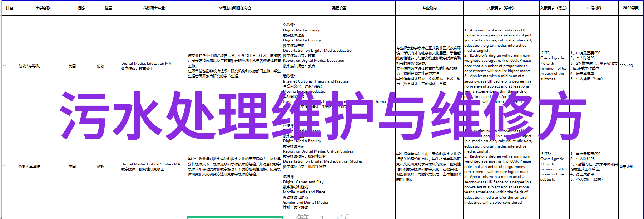This screenshot has height=219, width=644.
Task: Select the 传媒硕士专业 header cell
Action: tap(154, 8)
